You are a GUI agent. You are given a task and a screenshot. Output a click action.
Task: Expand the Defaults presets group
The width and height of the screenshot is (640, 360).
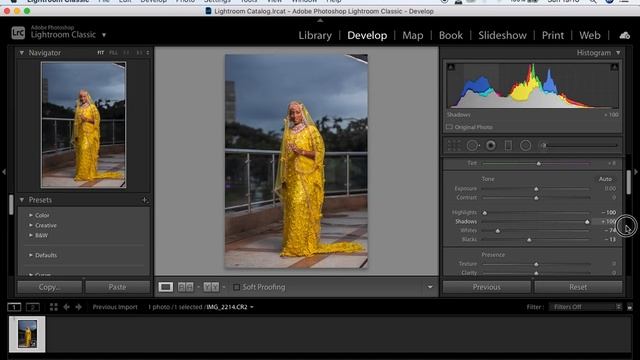pyautogui.click(x=31, y=255)
